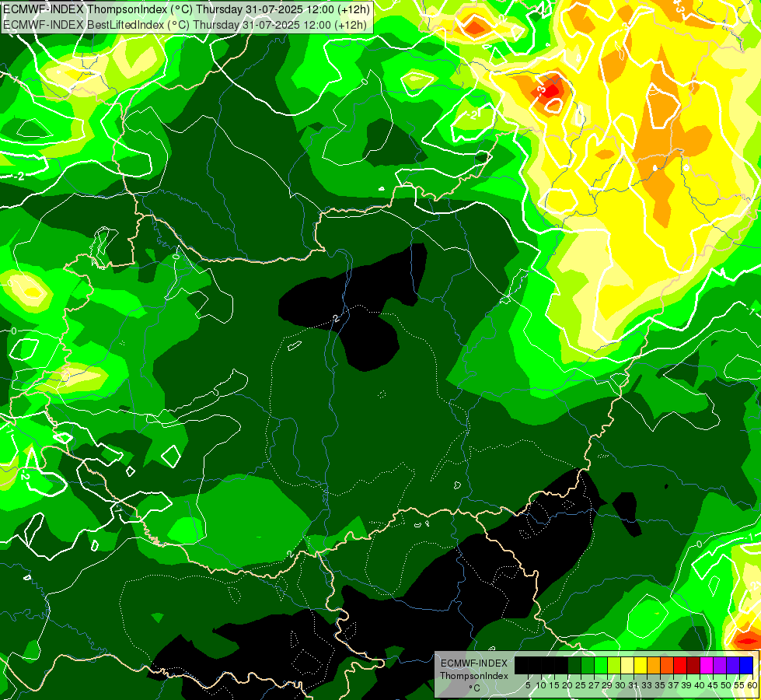The height and width of the screenshot is (700, 761).
Task: Click the legend tick value 30
Action: (x=621, y=685)
